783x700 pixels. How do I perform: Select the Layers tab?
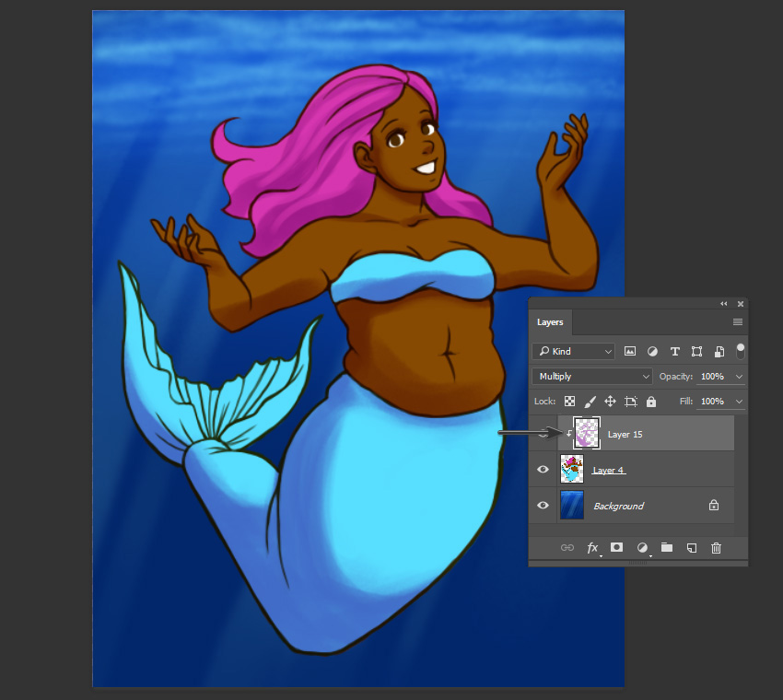(550, 322)
